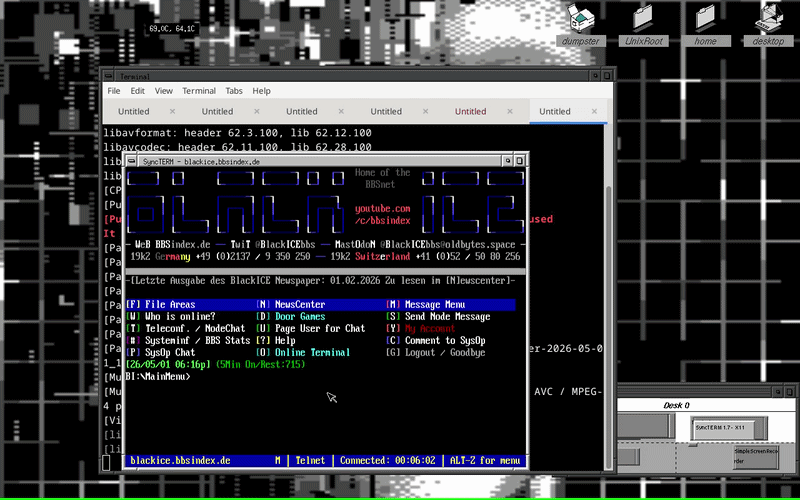Select Message Menu in BBS menu
Viewport: 800px width, 500px height.
point(426,305)
